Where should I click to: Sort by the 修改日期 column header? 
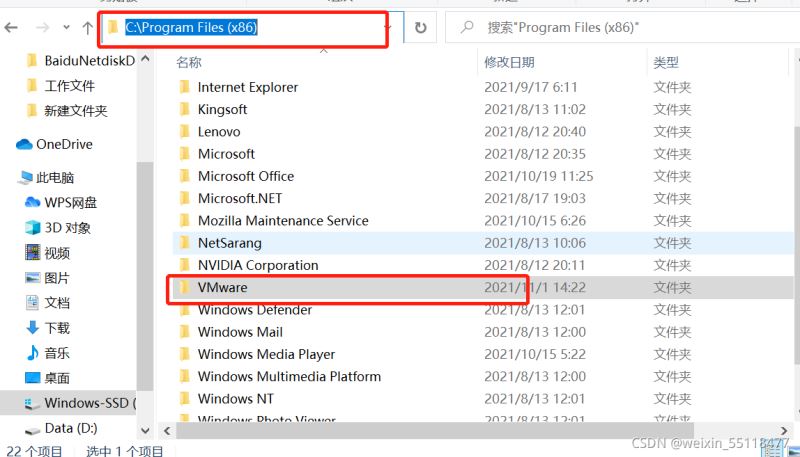pos(509,62)
